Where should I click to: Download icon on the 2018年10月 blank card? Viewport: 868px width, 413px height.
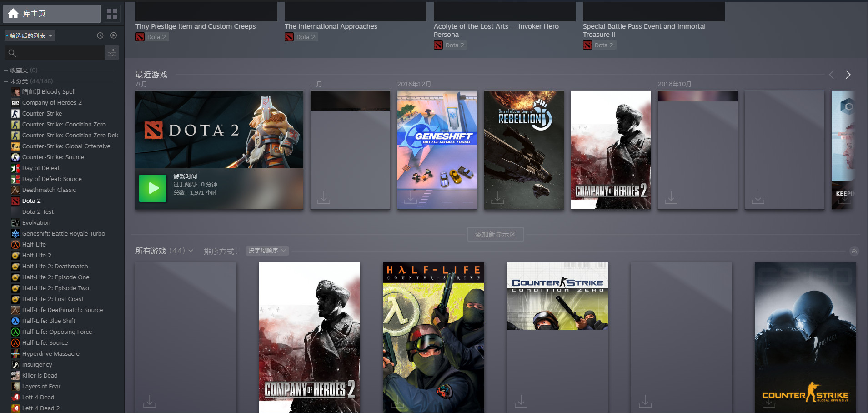[x=671, y=197]
